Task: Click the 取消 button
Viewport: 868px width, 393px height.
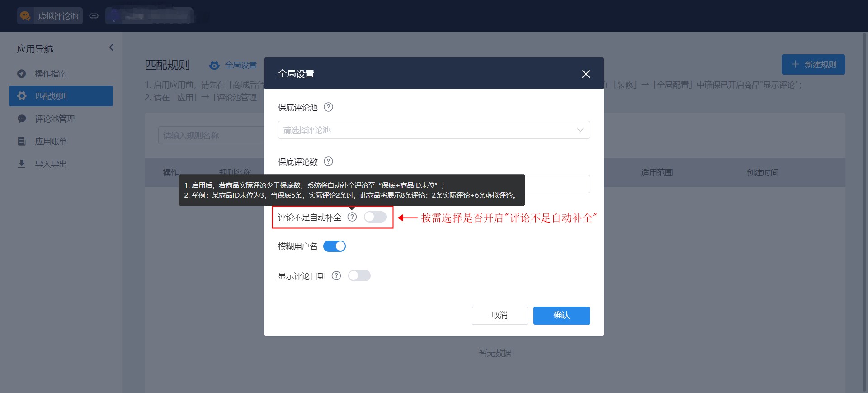Action: (500, 315)
